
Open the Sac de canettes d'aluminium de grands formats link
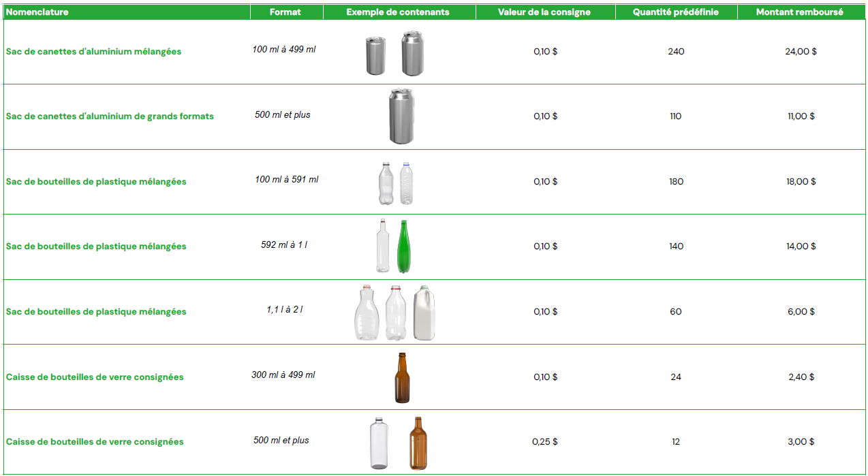[x=110, y=116]
